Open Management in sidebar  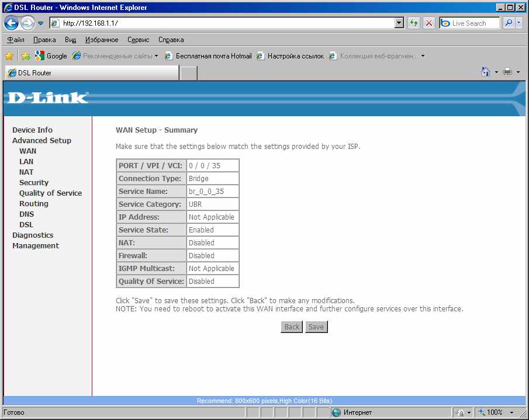(36, 245)
